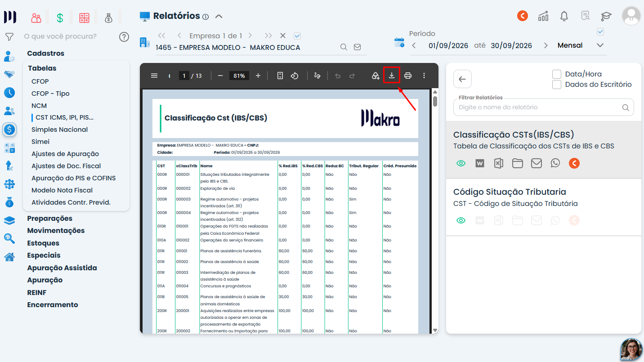Preview Código Situação Tributaria eye icon
The image size is (644, 362).
tap(461, 220)
